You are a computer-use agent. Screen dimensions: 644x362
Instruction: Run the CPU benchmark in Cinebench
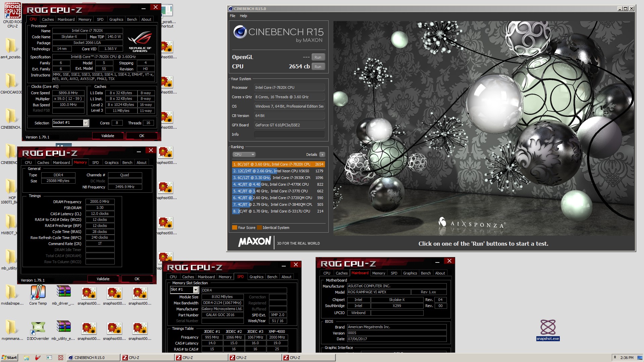point(318,67)
